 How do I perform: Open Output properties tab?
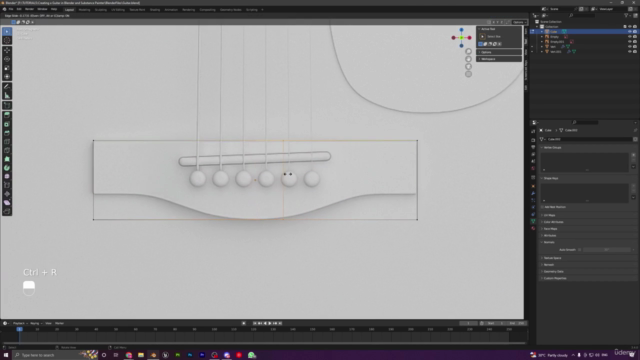click(533, 147)
